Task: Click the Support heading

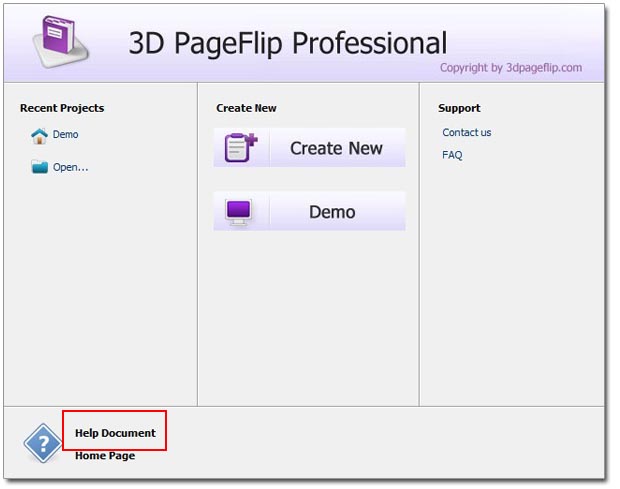Action: pos(459,108)
